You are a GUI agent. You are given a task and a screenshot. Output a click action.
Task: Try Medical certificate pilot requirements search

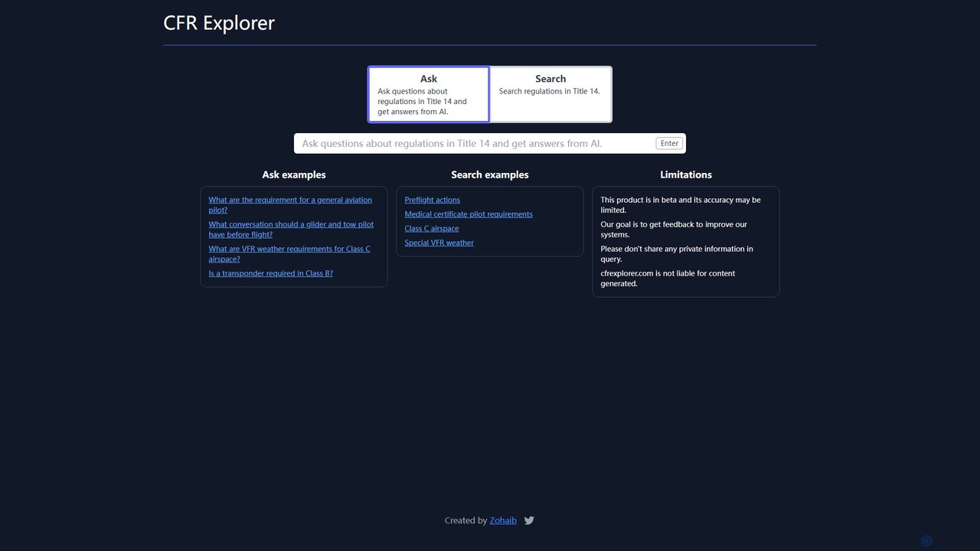469,214
